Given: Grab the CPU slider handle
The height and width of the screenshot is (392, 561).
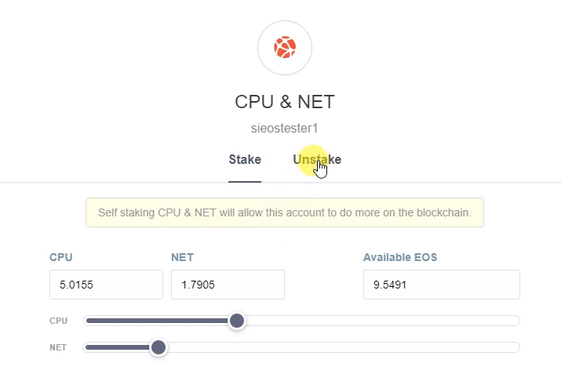Looking at the screenshot, I should click(236, 321).
